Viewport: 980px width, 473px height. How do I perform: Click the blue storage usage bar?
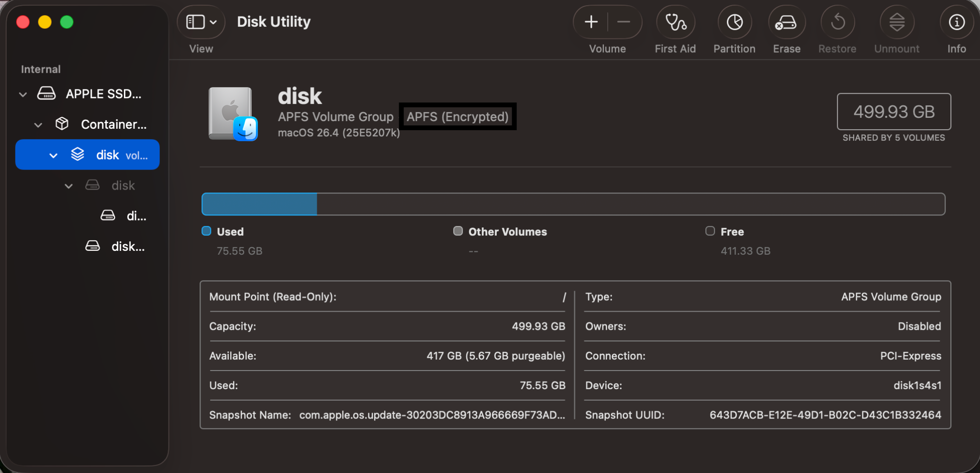point(258,204)
